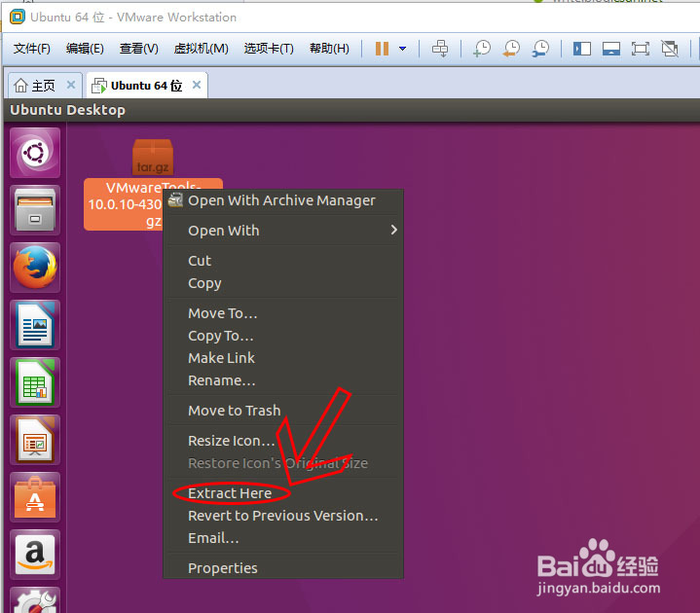Expand the Open With submenu
The height and width of the screenshot is (613, 700).
[x=283, y=231]
